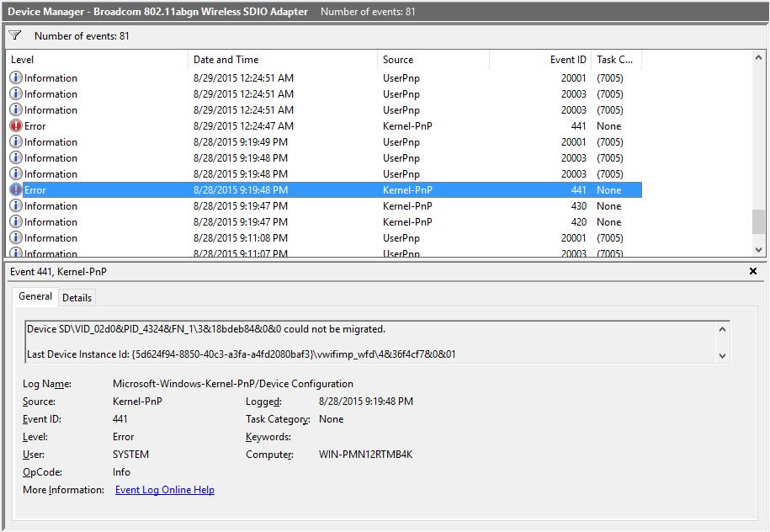Click 'could not be migrated' description text
This screenshot has height=532, width=770.
(334, 329)
